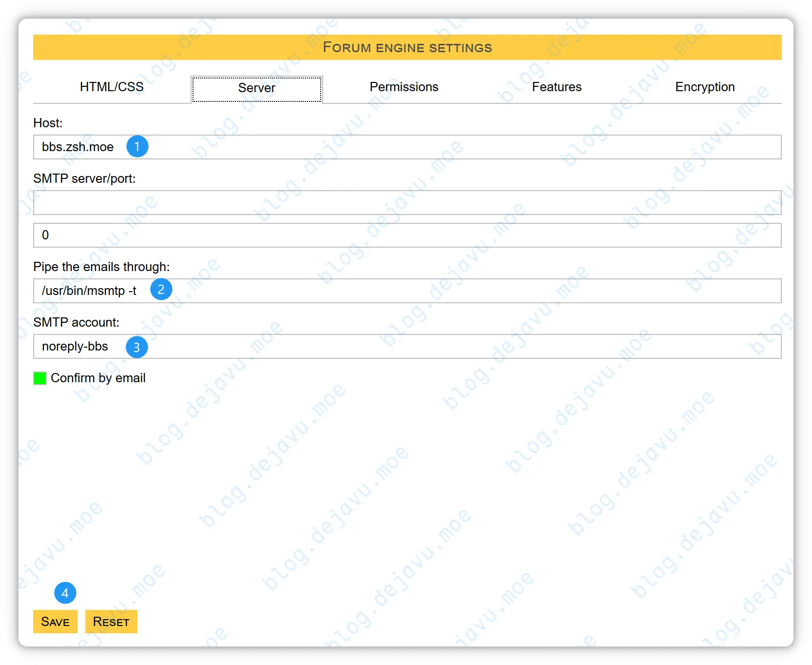Click the Reset button
The width and height of the screenshot is (812, 665).
pyautogui.click(x=111, y=622)
